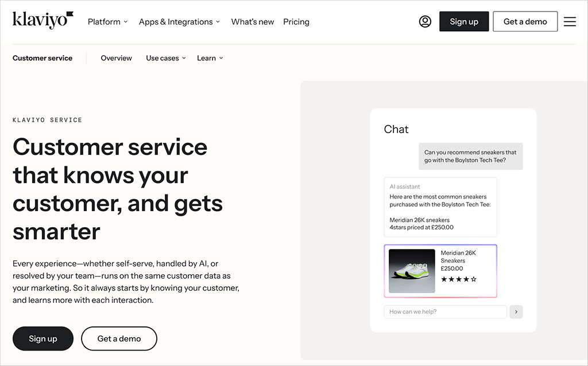The image size is (588, 366).
Task: Focus the 'How can we help?' input
Action: [446, 312]
